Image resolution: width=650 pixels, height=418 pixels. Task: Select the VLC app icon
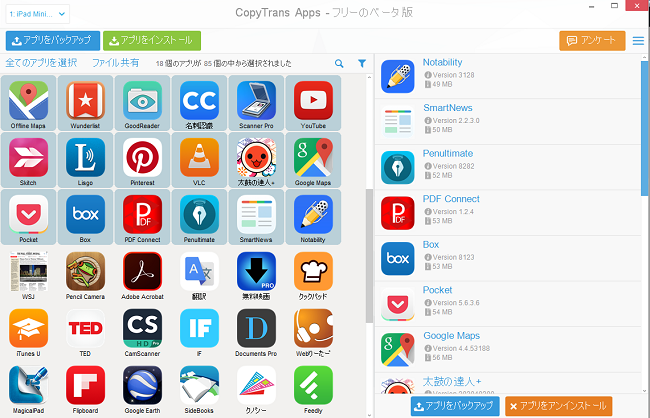coord(199,158)
